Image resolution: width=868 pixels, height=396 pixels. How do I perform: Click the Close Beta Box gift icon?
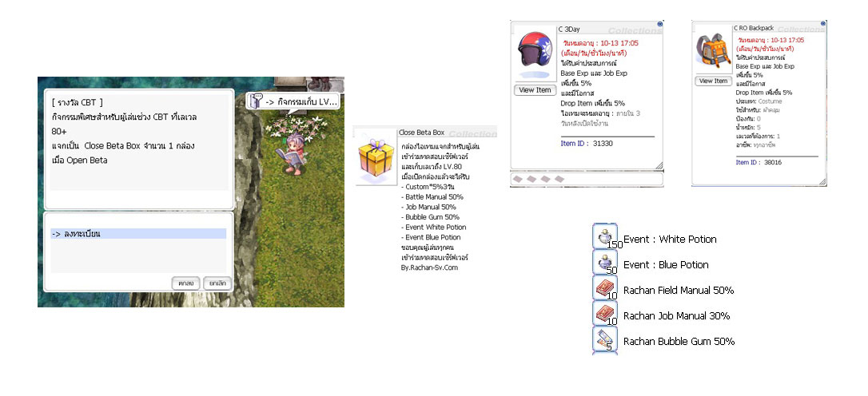point(375,157)
